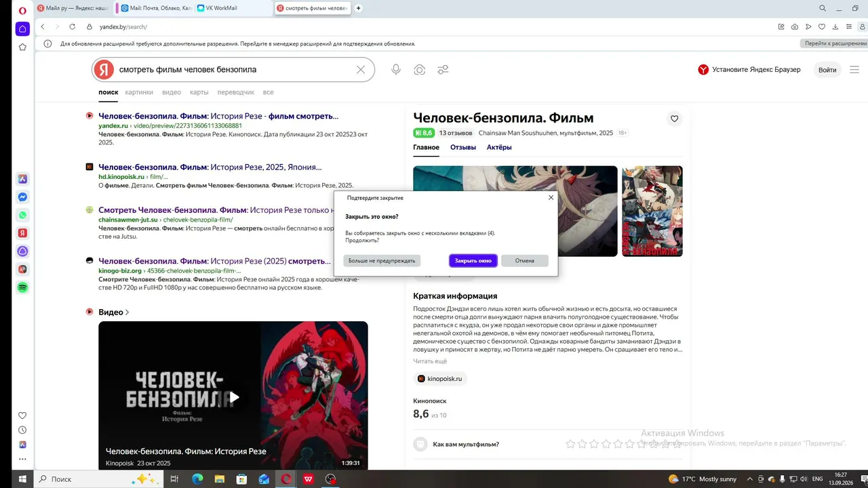
Task: Clear the Yandex search query
Action: (361, 70)
